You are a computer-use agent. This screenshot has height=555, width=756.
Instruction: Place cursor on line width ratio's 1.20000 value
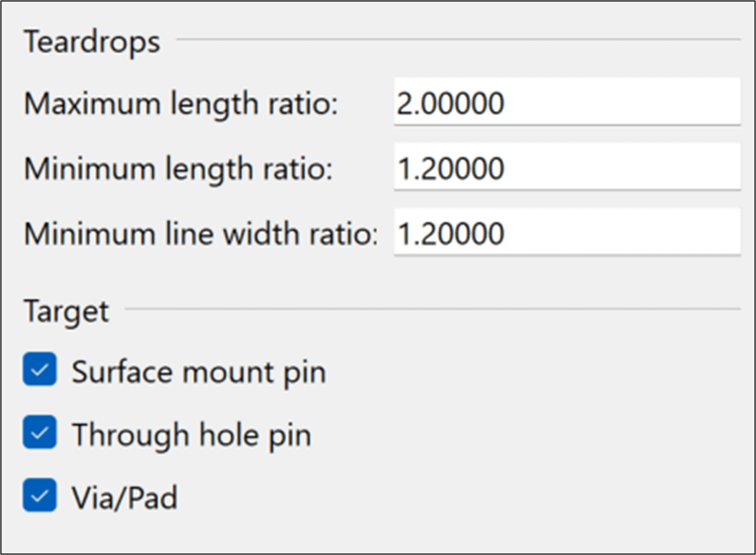[x=451, y=234]
